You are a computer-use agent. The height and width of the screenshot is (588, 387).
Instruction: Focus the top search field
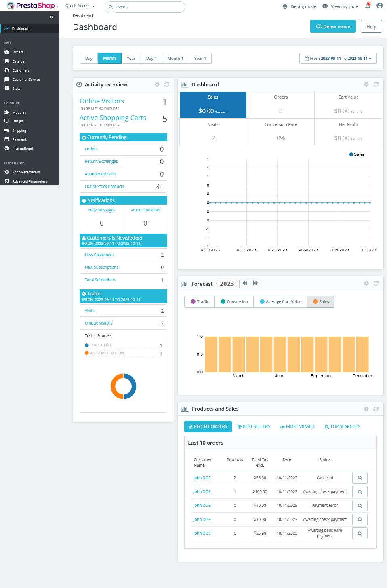[x=148, y=7]
